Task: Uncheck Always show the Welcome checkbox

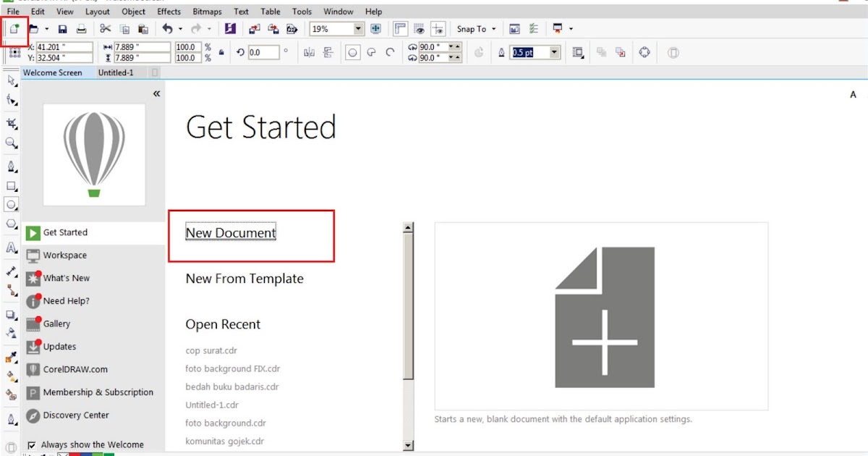Action: pyautogui.click(x=32, y=444)
